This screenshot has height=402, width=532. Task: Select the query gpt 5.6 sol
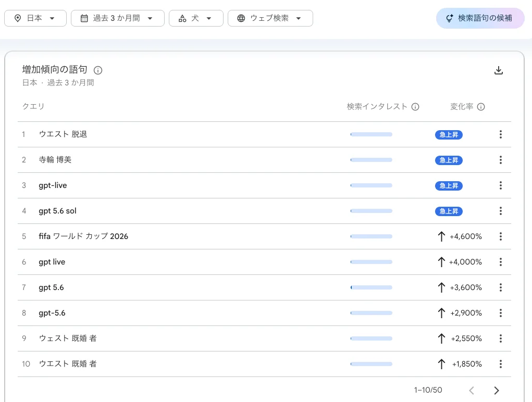point(57,211)
